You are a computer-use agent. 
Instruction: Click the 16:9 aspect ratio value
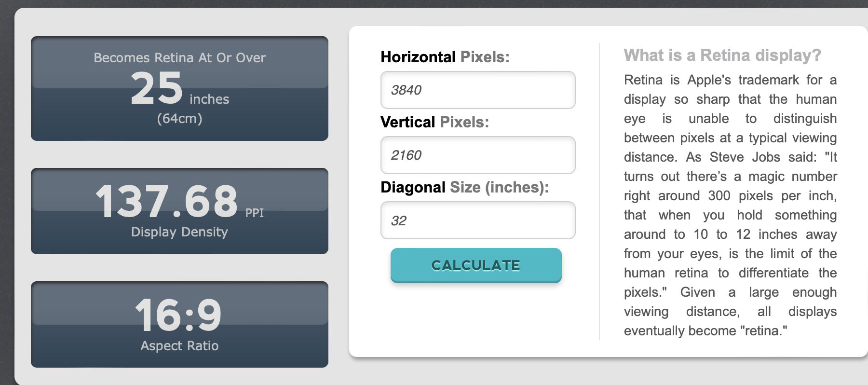pos(178,316)
